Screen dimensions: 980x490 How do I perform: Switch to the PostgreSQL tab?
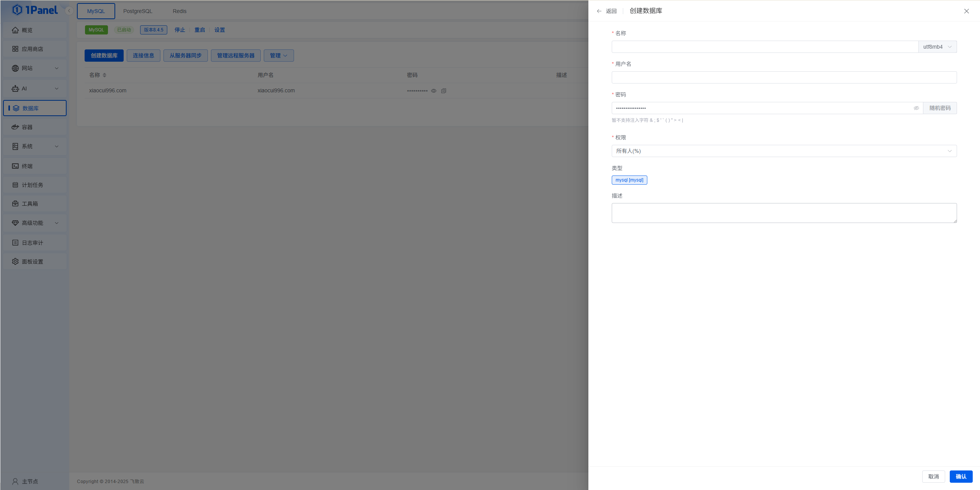coord(137,11)
